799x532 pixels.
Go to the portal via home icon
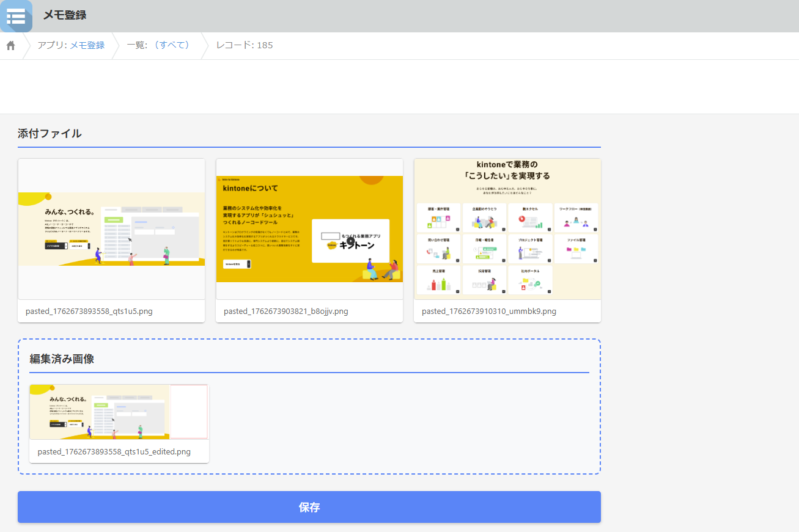point(10,46)
